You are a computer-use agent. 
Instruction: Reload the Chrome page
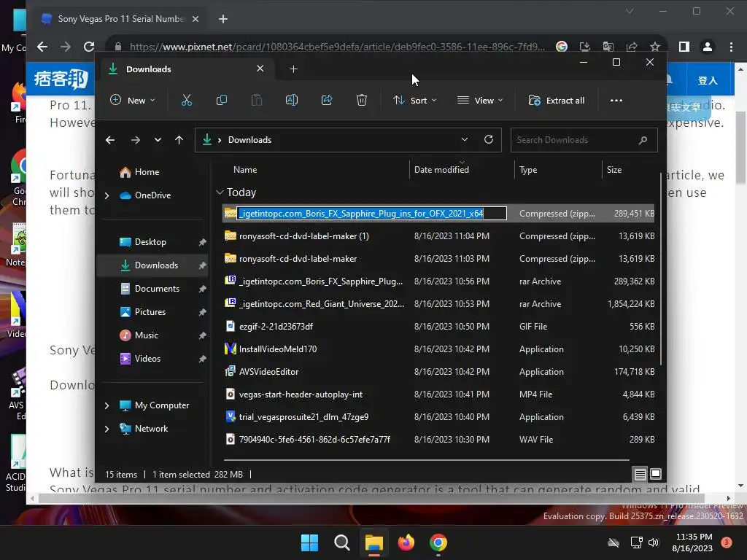click(88, 47)
